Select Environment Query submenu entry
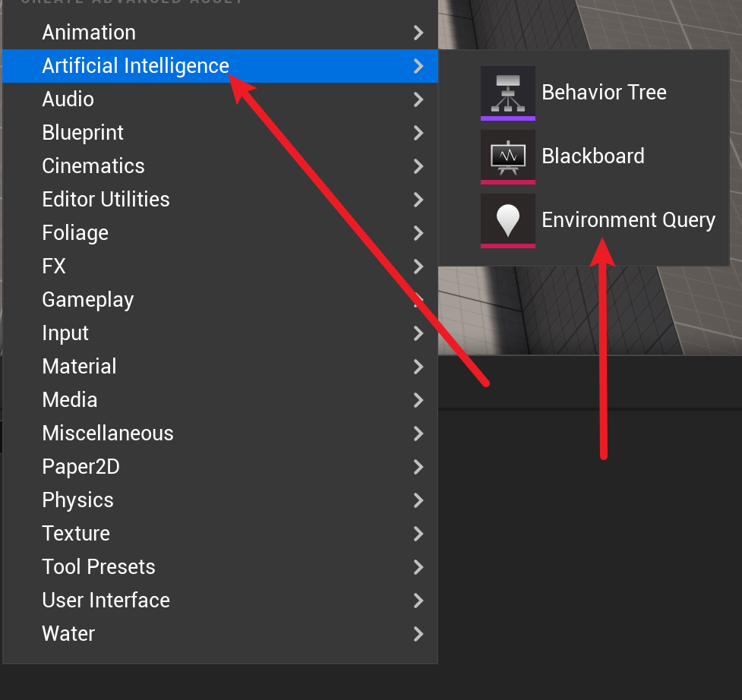Viewport: 742px width, 700px height. (x=628, y=220)
